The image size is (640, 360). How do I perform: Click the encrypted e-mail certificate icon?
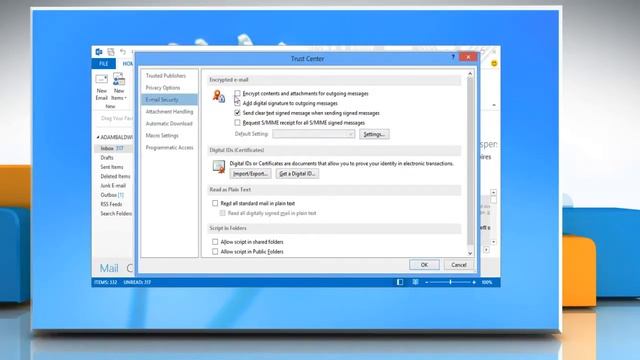tap(219, 96)
